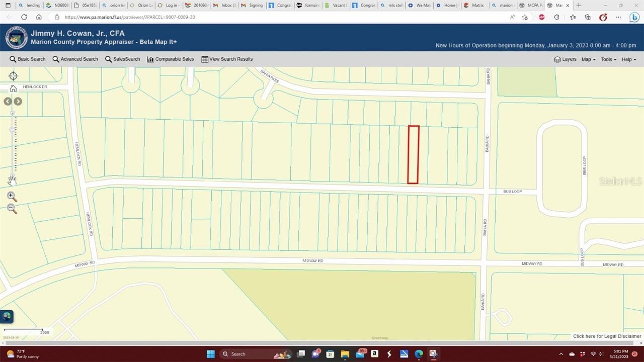Open the Tools dropdown menu
The image size is (644, 362).
[x=607, y=59]
